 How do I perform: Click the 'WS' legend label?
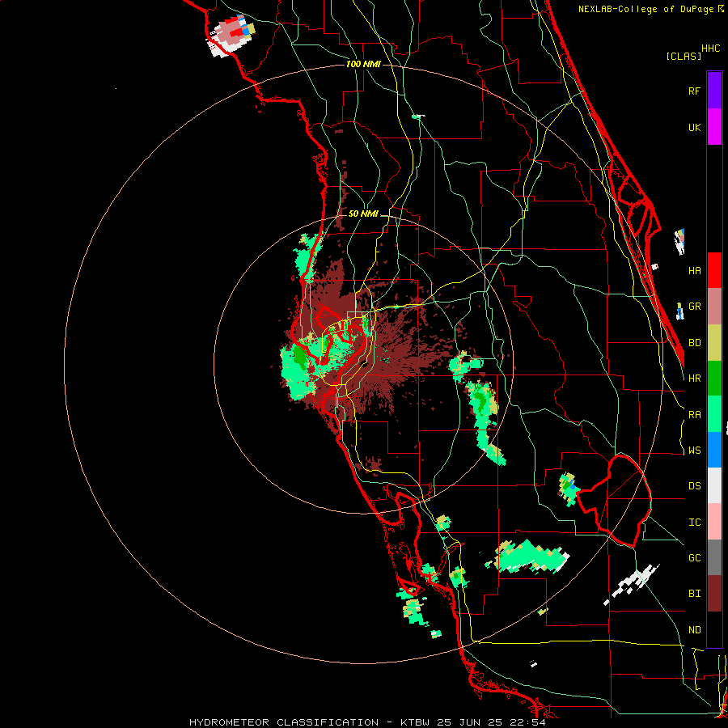pyautogui.click(x=695, y=451)
